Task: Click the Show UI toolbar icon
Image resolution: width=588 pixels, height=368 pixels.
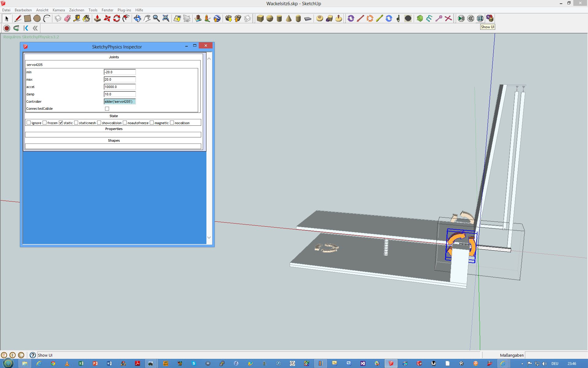Action: 480,19
